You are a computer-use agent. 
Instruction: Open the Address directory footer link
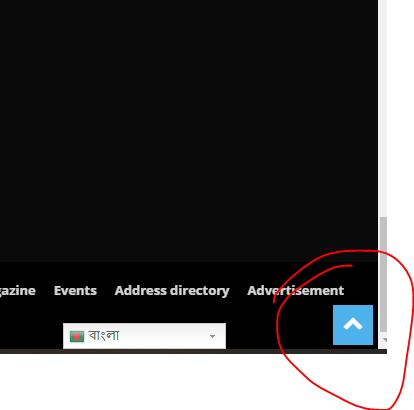click(172, 291)
